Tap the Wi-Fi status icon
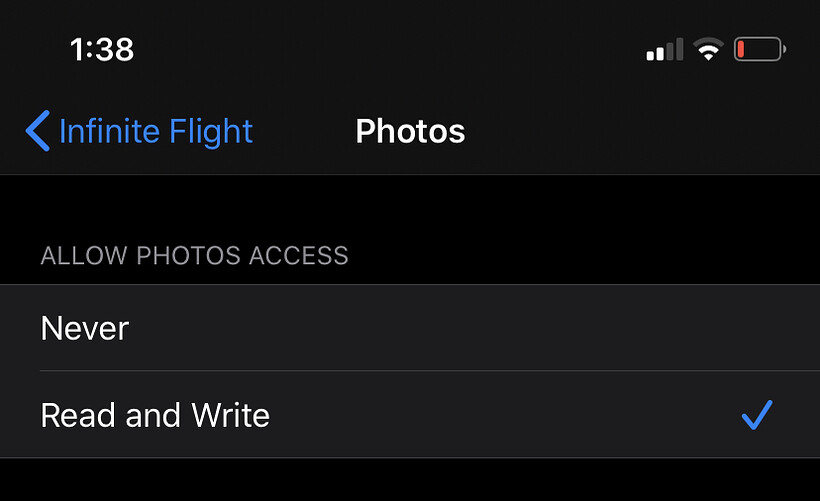Image resolution: width=820 pixels, height=501 pixels. [x=709, y=49]
